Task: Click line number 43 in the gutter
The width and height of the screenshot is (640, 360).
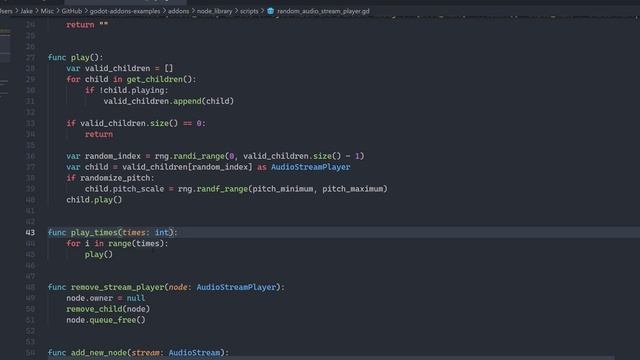Action: [x=30, y=232]
